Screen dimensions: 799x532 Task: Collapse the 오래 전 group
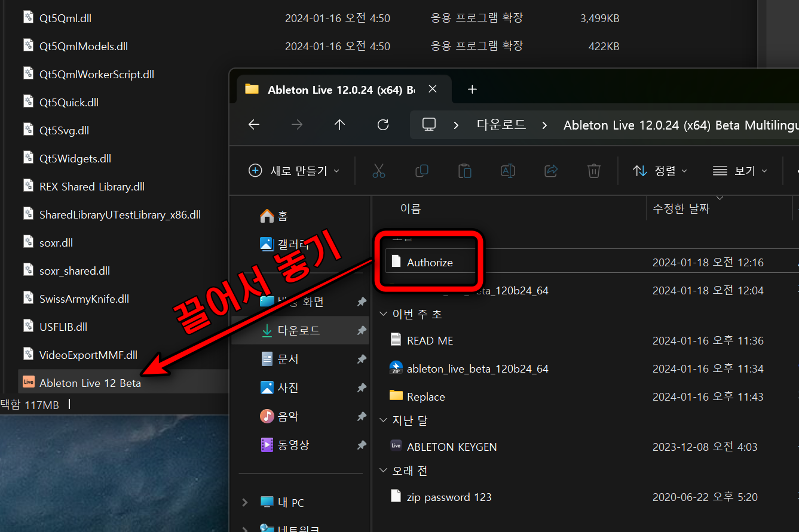pos(383,471)
